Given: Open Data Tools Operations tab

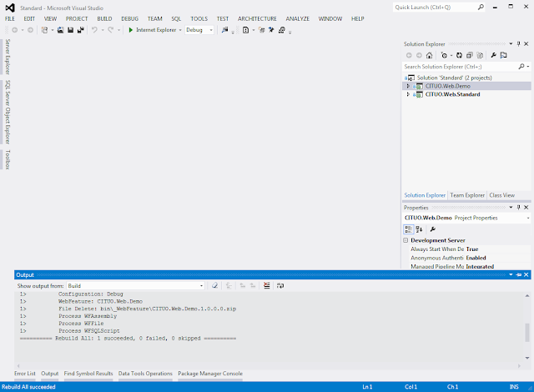Looking at the screenshot, I should pos(145,374).
